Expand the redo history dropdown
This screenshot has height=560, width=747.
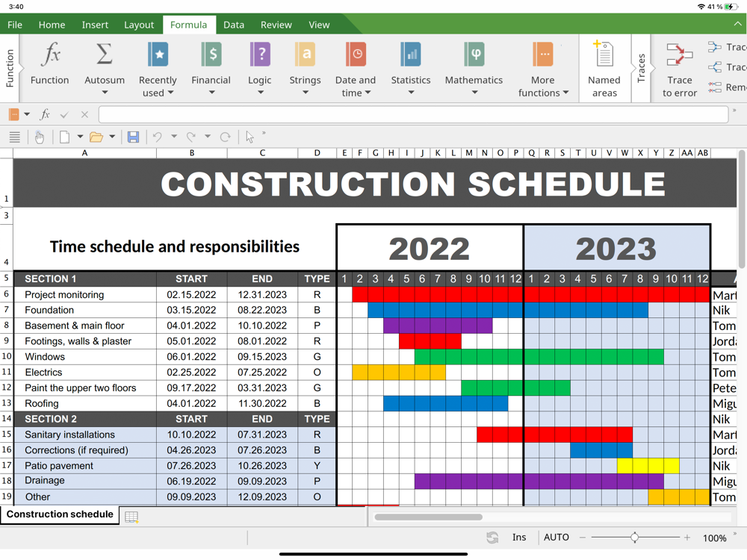208,137
